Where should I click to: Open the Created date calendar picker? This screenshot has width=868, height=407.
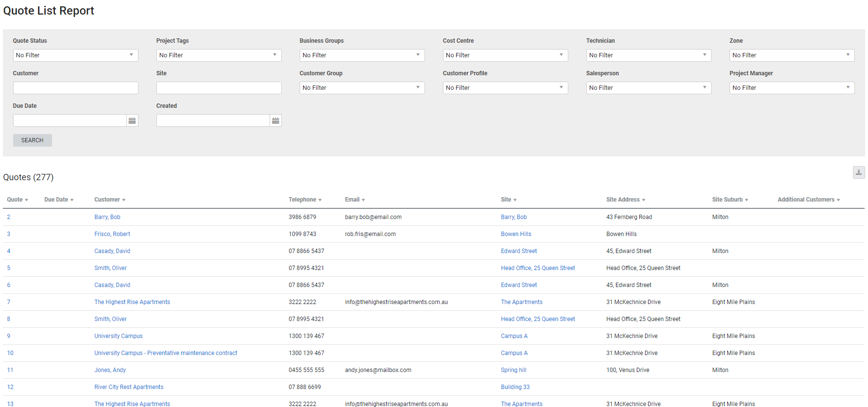[275, 120]
